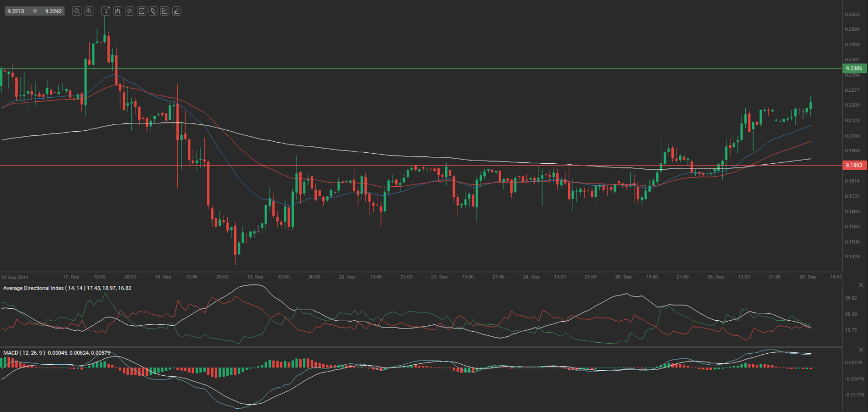Click the chart templates copy icon
The height and width of the screenshot is (412, 868).
tap(153, 11)
